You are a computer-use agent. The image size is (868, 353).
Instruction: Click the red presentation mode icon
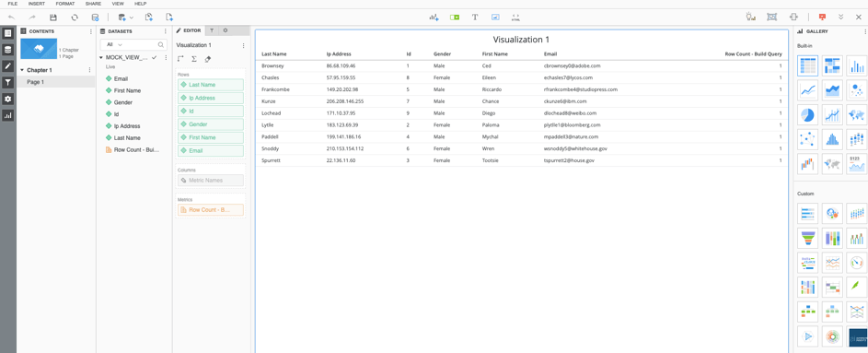point(822,18)
